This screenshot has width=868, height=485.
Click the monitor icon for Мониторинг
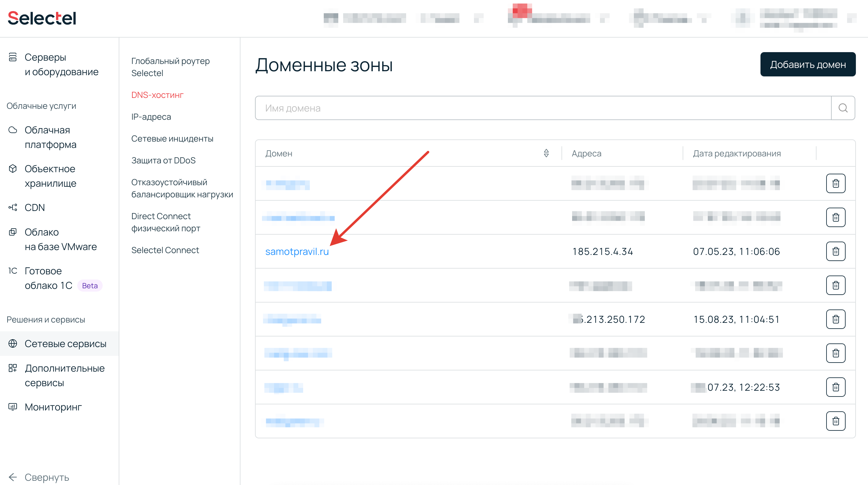pos(13,407)
